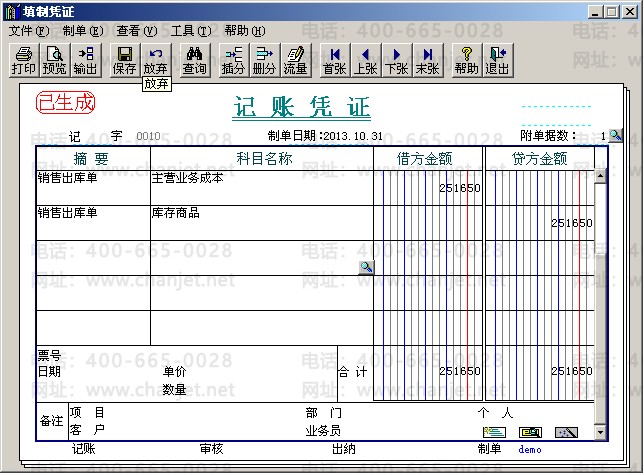The height and width of the screenshot is (473, 643).
Task: Open the 查看(V) menu
Action: tap(137, 31)
